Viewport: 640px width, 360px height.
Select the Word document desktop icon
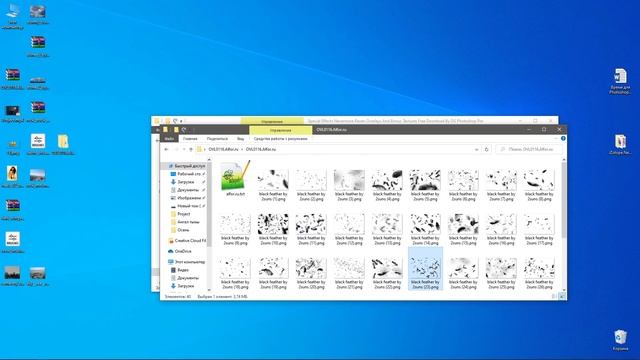coord(620,81)
